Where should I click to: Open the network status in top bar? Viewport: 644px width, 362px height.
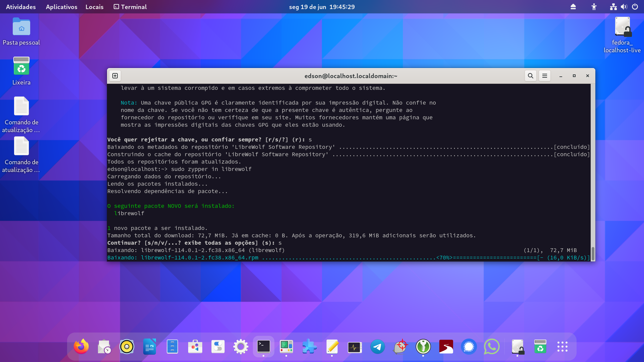click(x=613, y=7)
